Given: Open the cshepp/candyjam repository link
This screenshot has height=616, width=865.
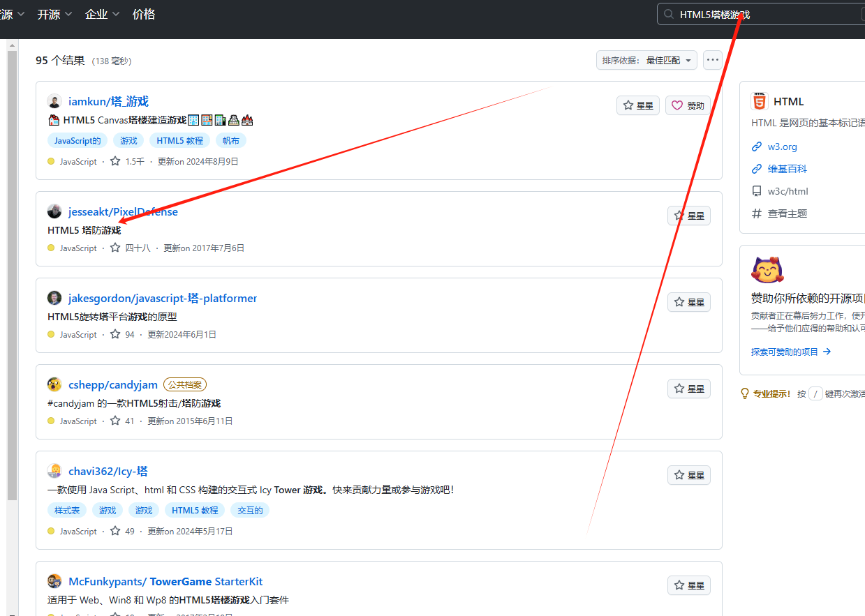Looking at the screenshot, I should pos(113,384).
